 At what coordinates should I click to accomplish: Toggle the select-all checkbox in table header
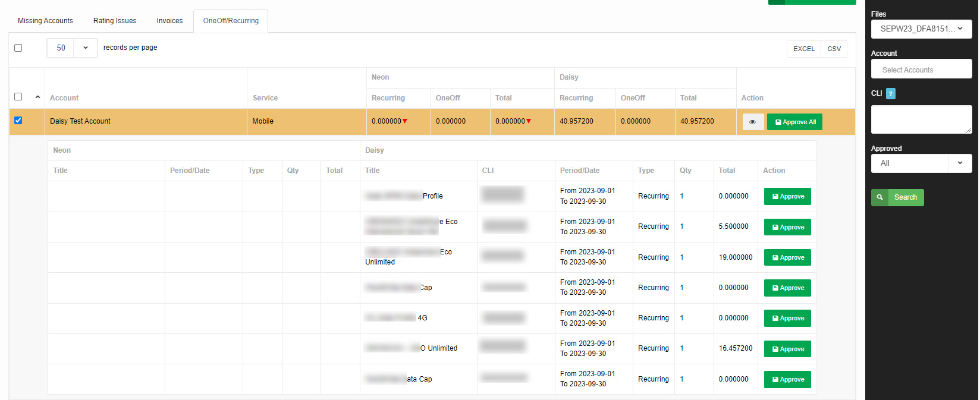point(18,97)
